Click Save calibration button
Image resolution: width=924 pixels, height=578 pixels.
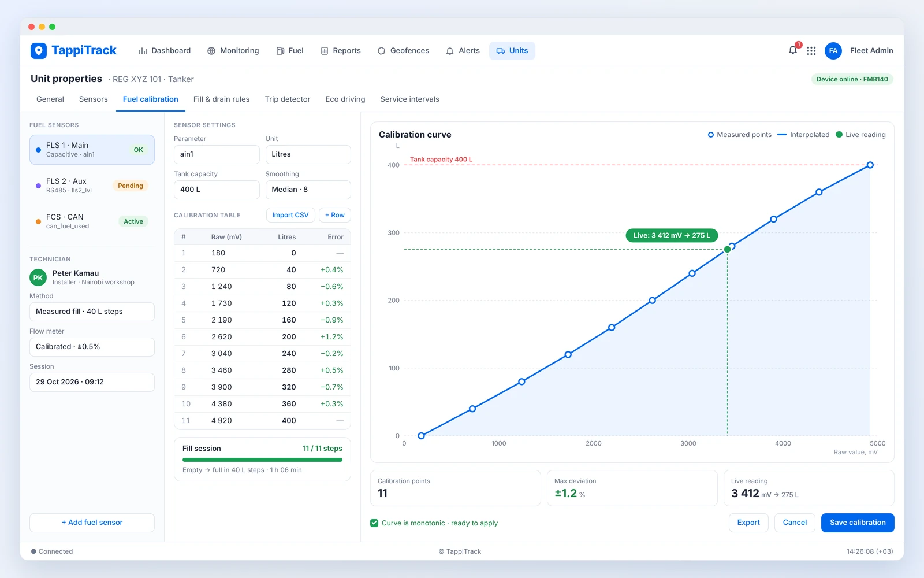click(858, 523)
